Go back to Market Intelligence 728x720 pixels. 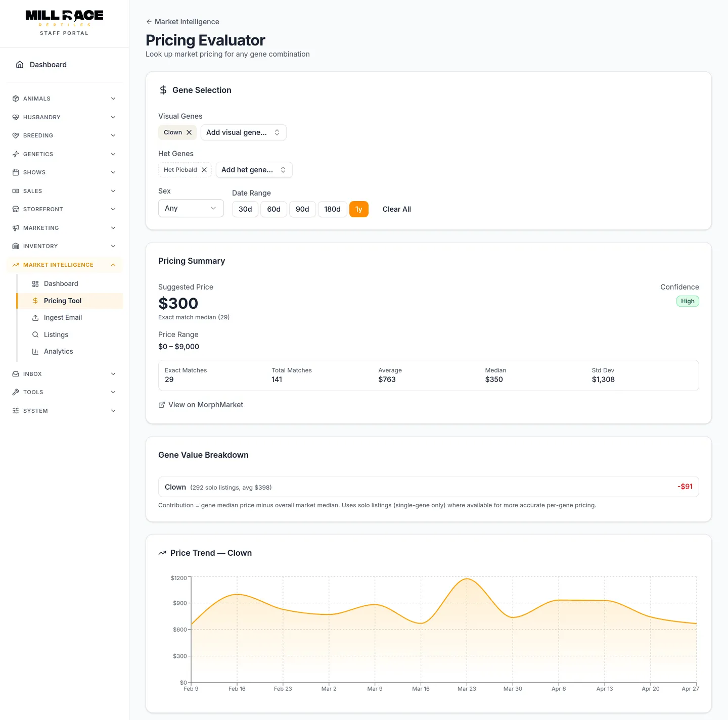tap(183, 22)
